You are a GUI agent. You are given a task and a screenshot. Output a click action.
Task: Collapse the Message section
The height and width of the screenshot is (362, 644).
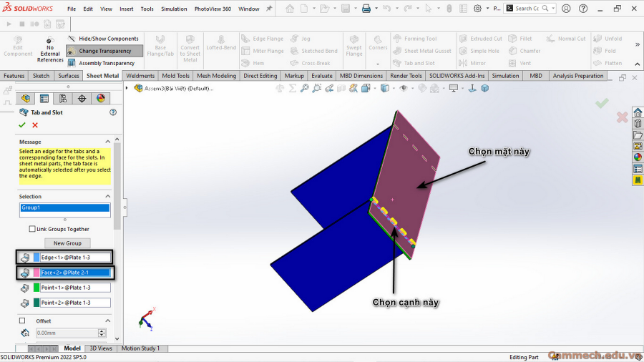107,142
